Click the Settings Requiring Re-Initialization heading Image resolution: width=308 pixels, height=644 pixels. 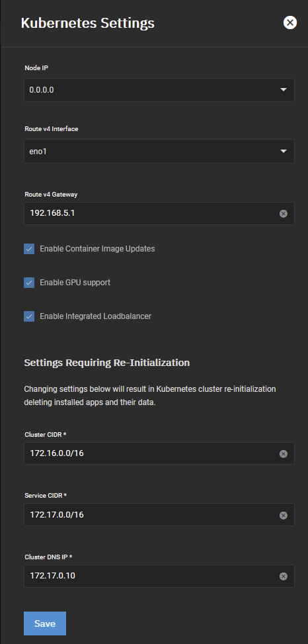tap(106, 363)
